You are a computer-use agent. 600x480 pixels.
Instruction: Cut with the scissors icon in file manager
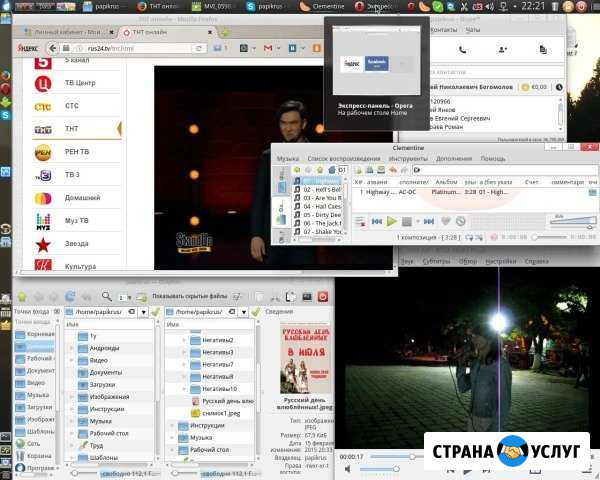(x=275, y=297)
